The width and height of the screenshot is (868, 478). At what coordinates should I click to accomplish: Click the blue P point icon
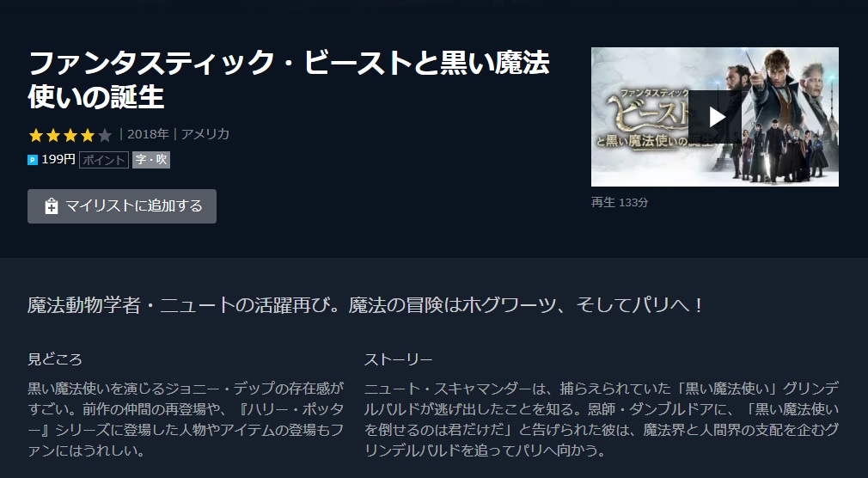(33, 160)
